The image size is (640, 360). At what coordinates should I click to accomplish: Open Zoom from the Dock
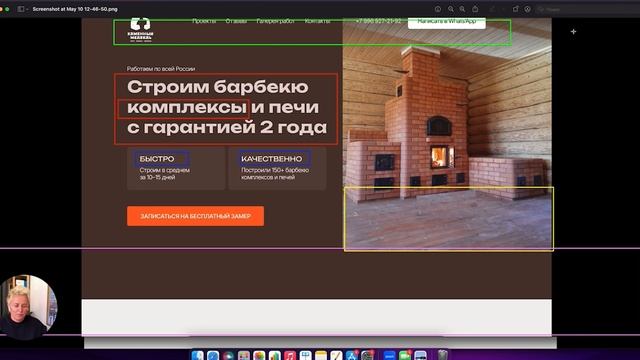390,356
